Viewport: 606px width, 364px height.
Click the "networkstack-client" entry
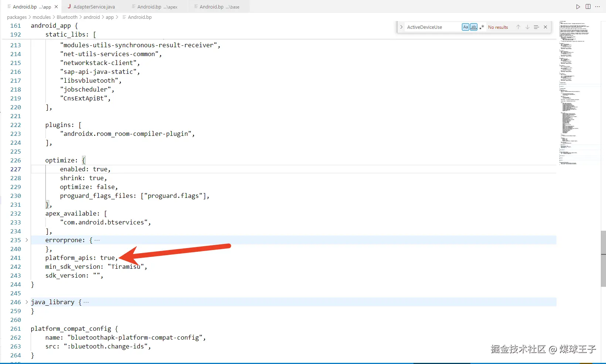100,63
